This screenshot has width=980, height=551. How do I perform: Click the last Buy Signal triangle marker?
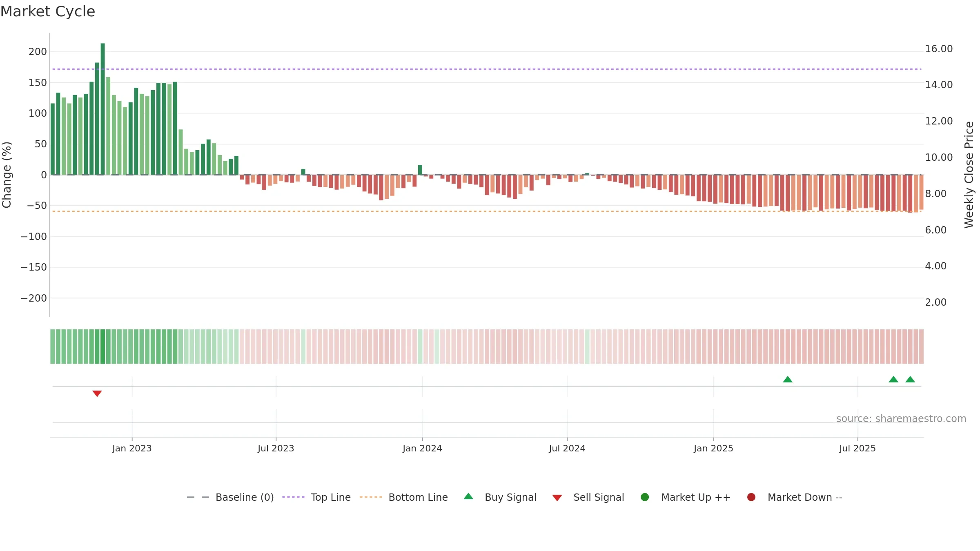[x=910, y=379]
